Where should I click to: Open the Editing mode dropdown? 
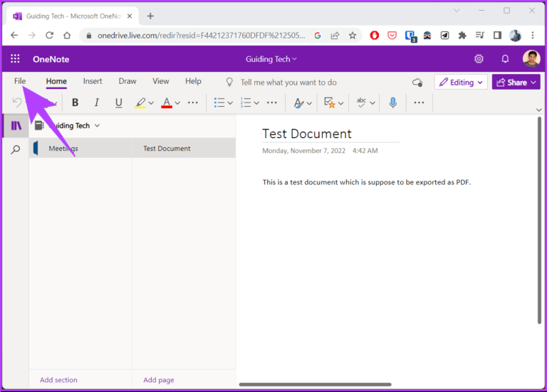point(461,83)
